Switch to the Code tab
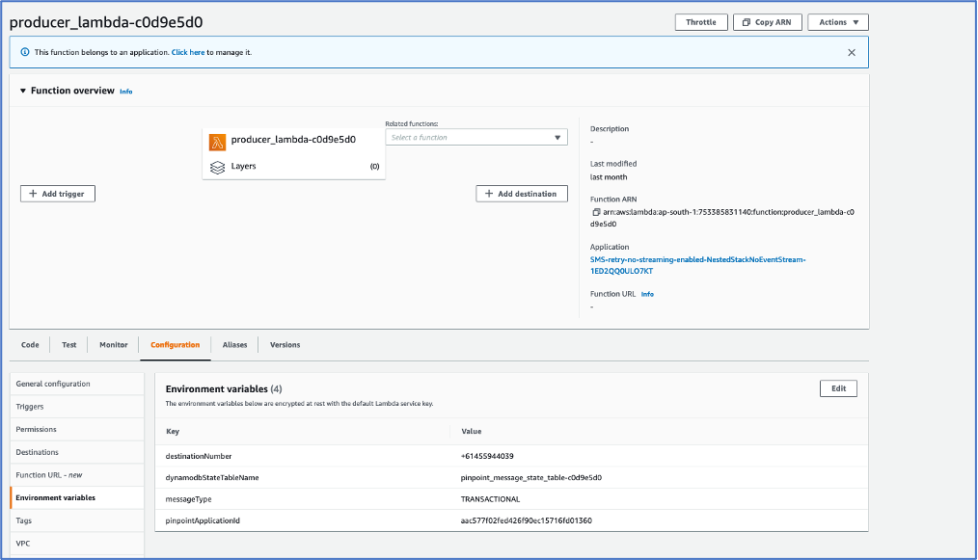This screenshot has width=978, height=560. click(x=30, y=345)
